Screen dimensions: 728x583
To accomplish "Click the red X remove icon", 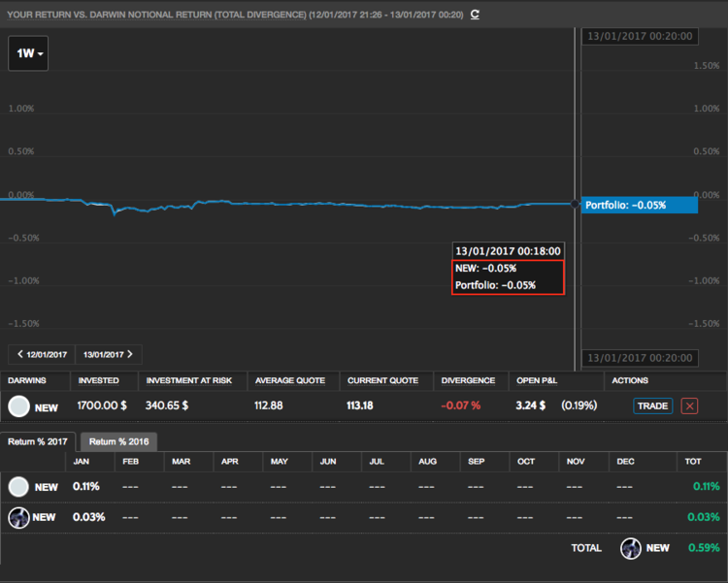I will (x=689, y=405).
